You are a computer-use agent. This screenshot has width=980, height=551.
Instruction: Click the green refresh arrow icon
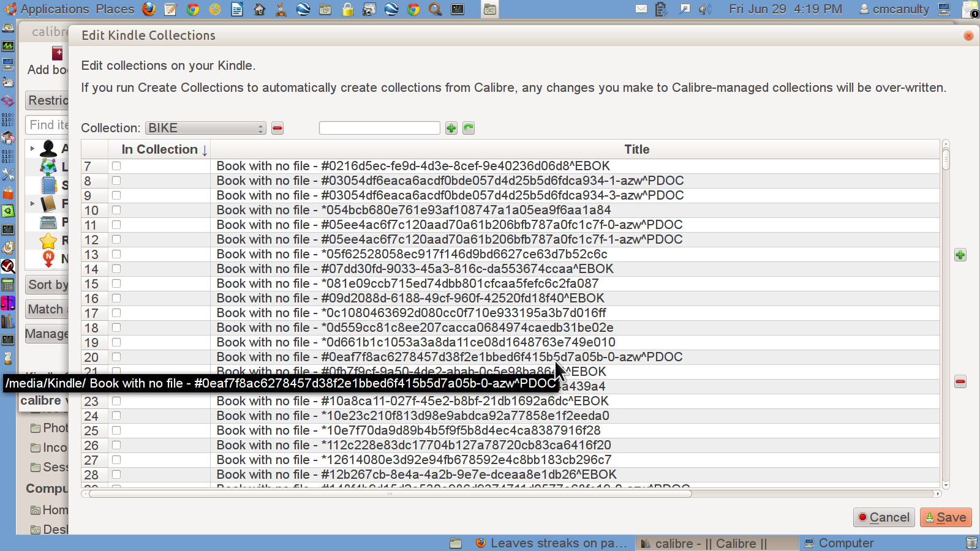469,128
